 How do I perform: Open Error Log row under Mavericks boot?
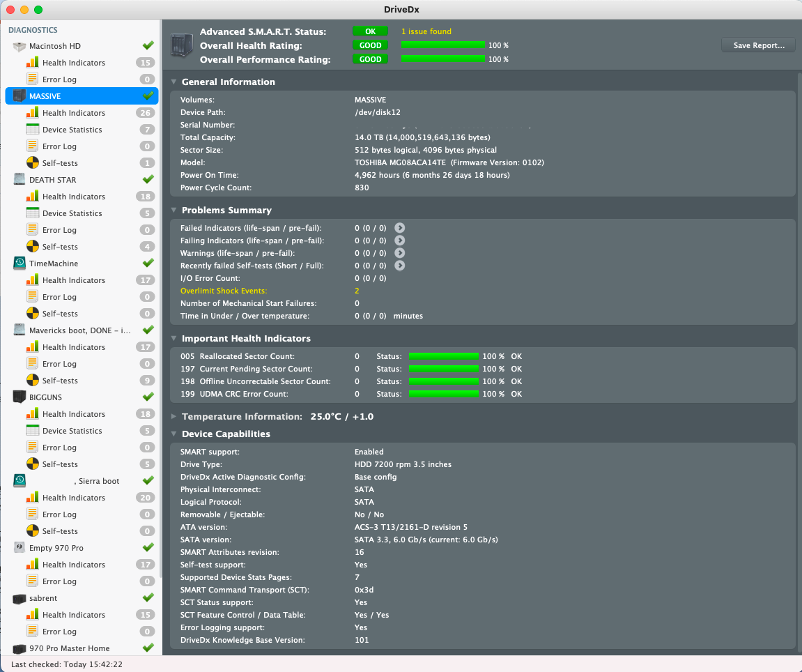click(82, 364)
